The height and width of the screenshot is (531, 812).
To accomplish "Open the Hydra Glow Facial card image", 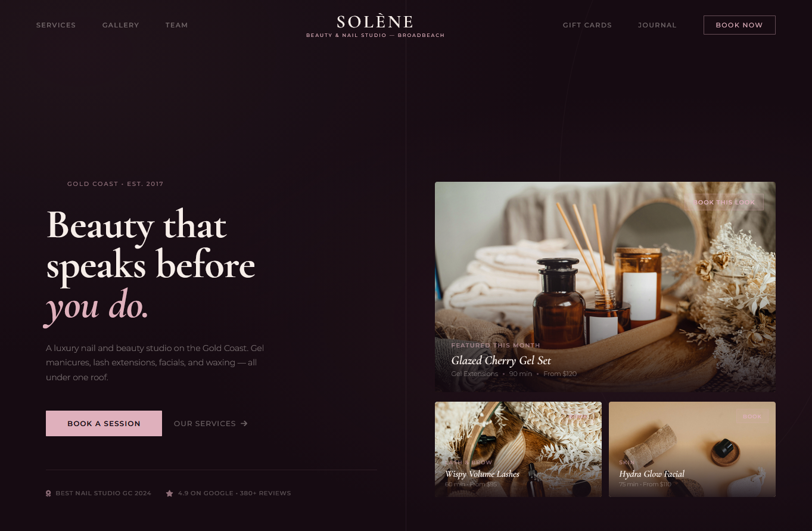I will (692, 449).
